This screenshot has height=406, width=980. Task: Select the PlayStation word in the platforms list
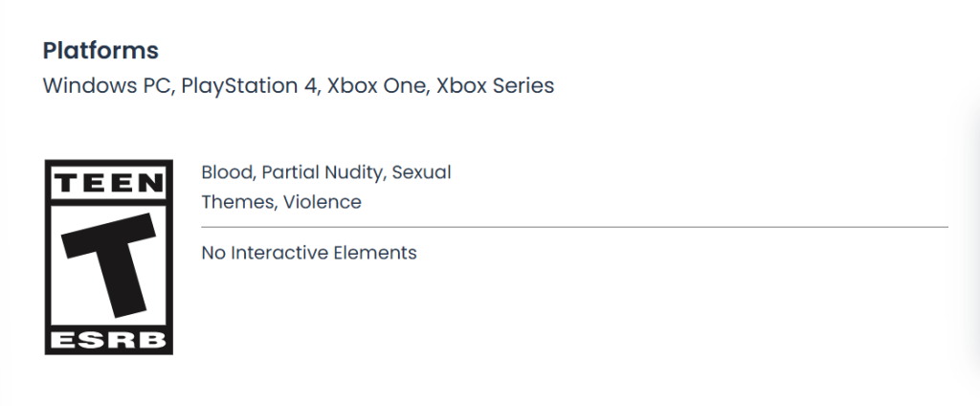point(234,85)
